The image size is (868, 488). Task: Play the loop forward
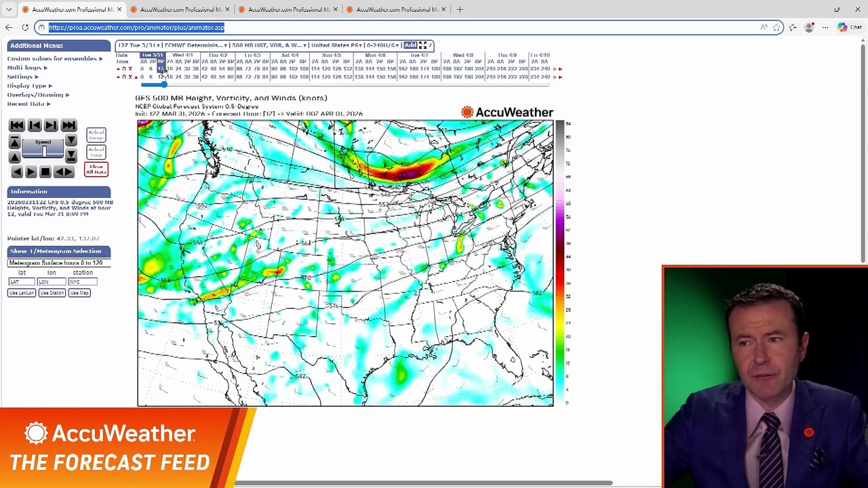coord(31,172)
